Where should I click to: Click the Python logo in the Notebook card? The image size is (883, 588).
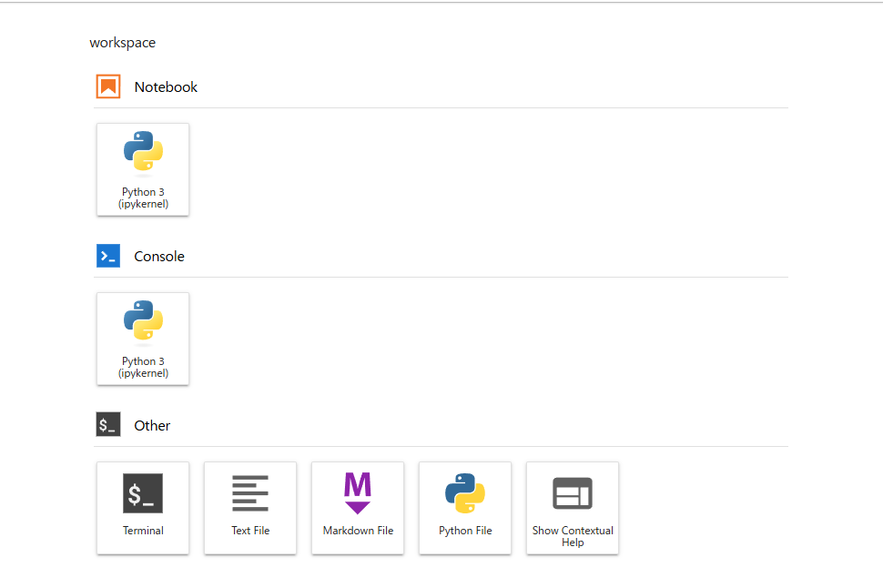(143, 151)
